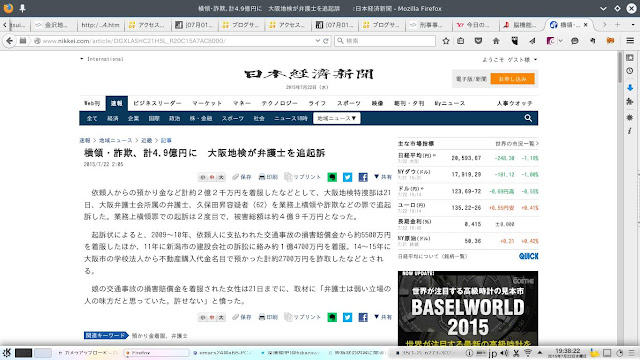This screenshot has height=360, width=640.
Task: Click the 株・金融 subnav link
Action: (200, 118)
